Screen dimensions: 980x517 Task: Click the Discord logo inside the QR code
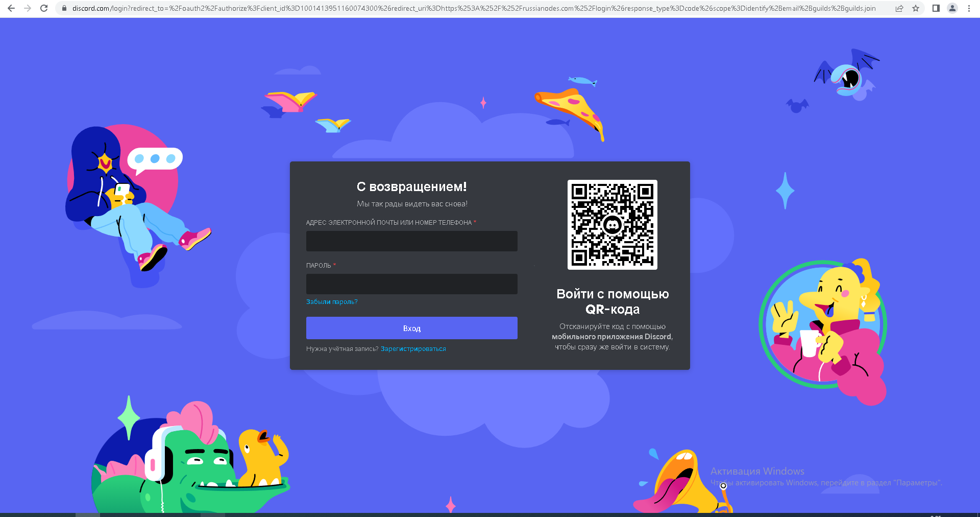pos(612,225)
